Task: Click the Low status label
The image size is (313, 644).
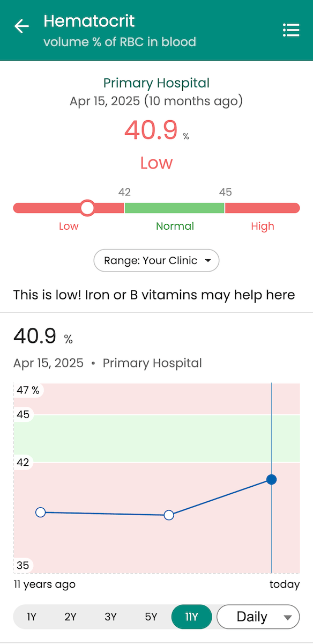Action: pyautogui.click(x=156, y=163)
